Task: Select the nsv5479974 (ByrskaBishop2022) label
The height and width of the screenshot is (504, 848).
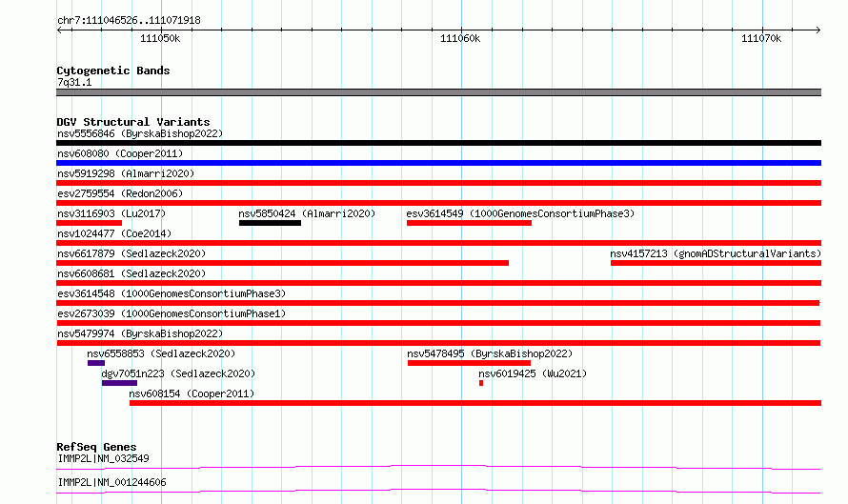Action: 140,333
